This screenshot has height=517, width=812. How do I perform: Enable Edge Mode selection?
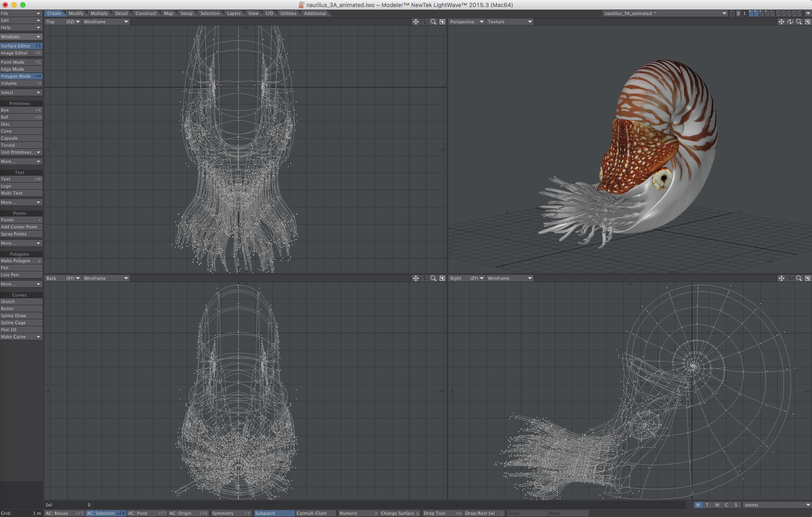click(21, 69)
